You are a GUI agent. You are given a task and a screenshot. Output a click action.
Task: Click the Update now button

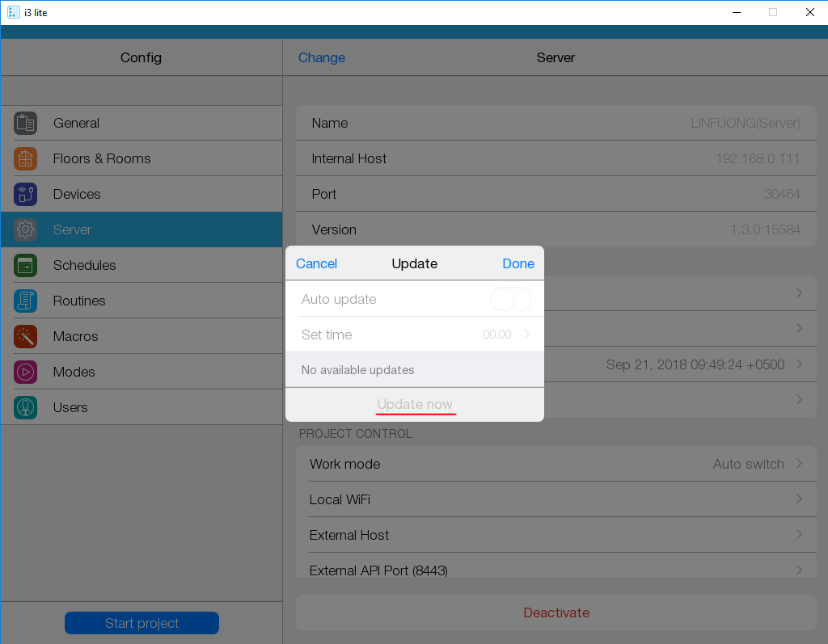(415, 404)
